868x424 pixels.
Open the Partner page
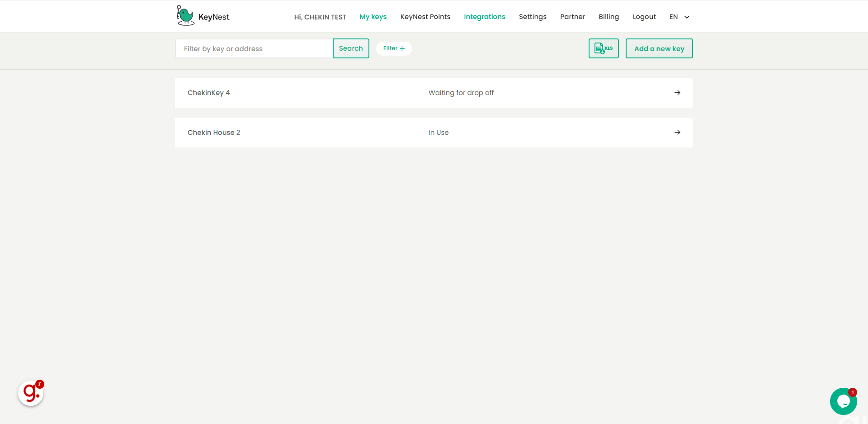point(572,17)
